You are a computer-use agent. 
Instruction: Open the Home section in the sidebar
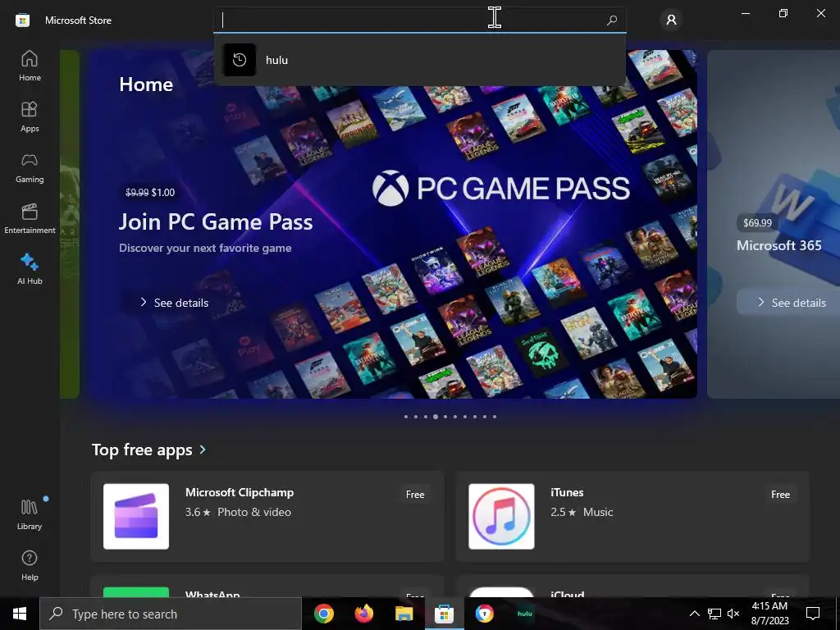pyautogui.click(x=30, y=66)
